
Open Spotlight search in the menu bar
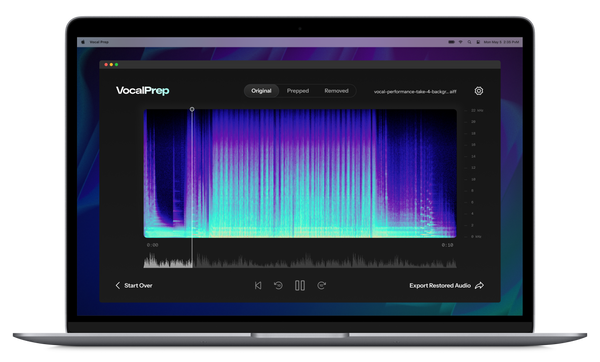[470, 42]
